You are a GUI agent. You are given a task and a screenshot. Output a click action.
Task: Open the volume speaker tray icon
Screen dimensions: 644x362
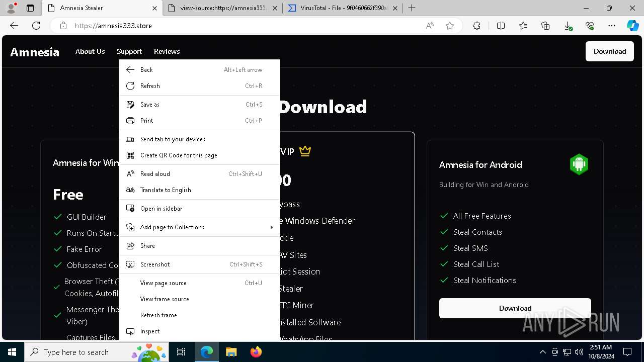[x=579, y=352]
